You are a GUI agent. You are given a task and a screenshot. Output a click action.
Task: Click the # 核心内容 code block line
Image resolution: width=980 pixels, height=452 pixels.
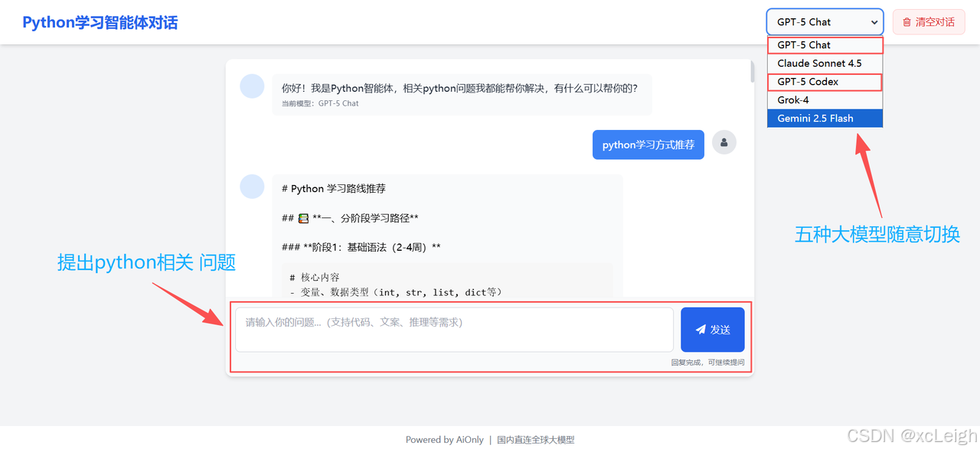point(315,278)
